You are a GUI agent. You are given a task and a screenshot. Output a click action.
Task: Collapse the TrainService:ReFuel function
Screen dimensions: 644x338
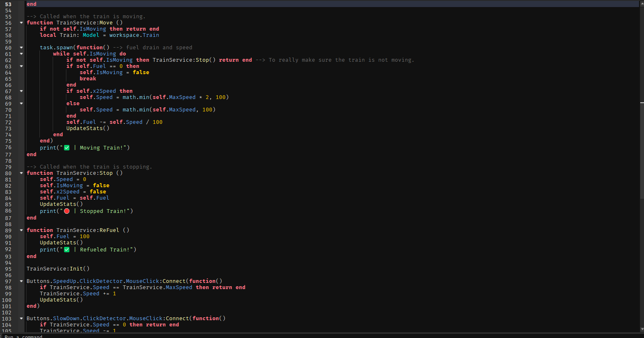coord(21,230)
